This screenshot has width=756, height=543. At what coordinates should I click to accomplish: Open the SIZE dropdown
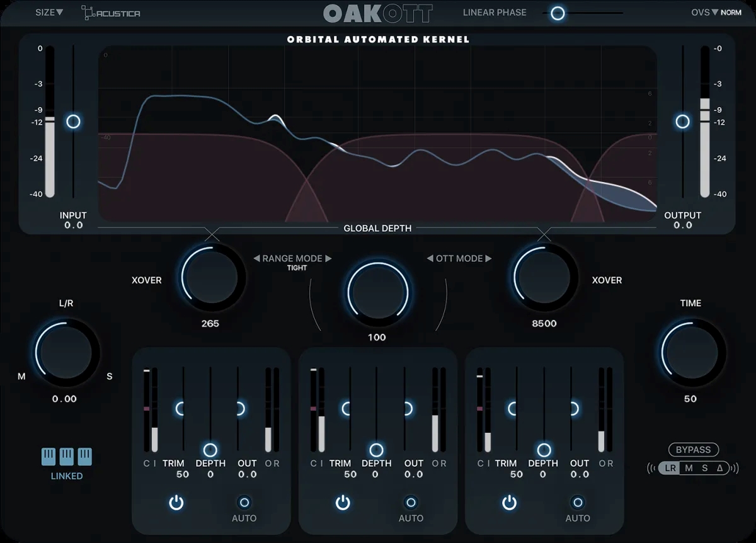[x=49, y=12]
